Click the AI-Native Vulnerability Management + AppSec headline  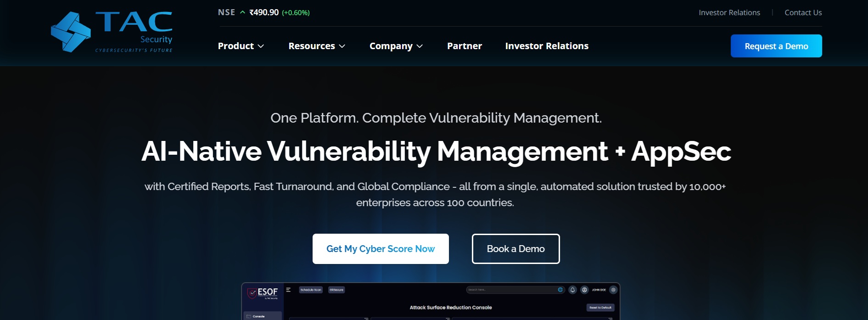point(436,151)
